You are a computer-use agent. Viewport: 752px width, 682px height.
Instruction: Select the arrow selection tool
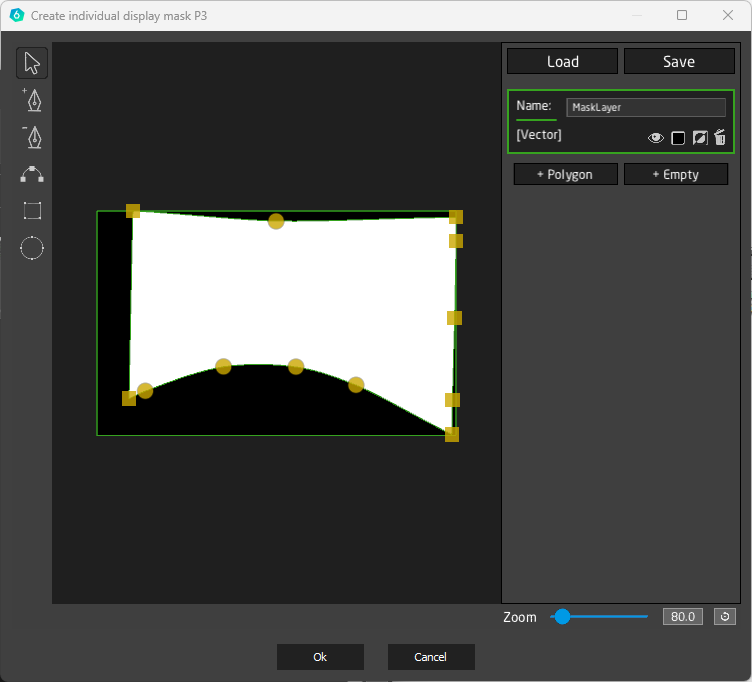(x=32, y=64)
